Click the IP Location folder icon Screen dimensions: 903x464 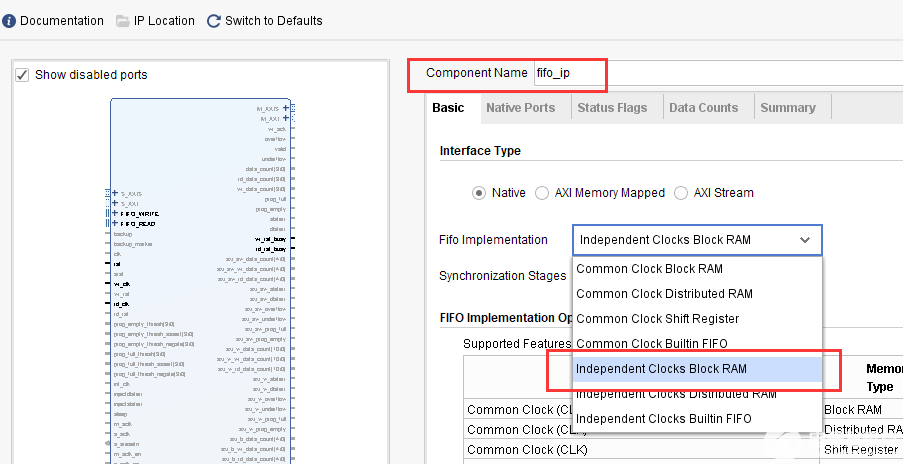point(123,21)
